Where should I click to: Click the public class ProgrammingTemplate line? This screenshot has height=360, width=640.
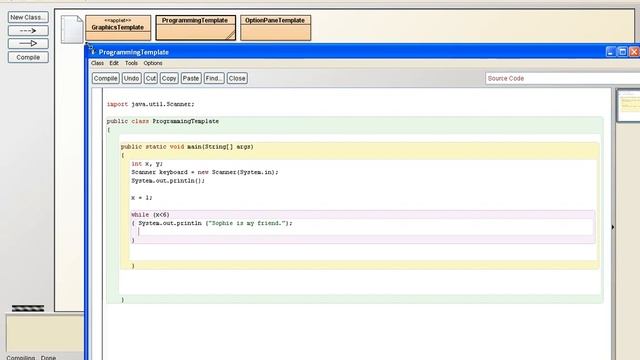[x=163, y=121]
